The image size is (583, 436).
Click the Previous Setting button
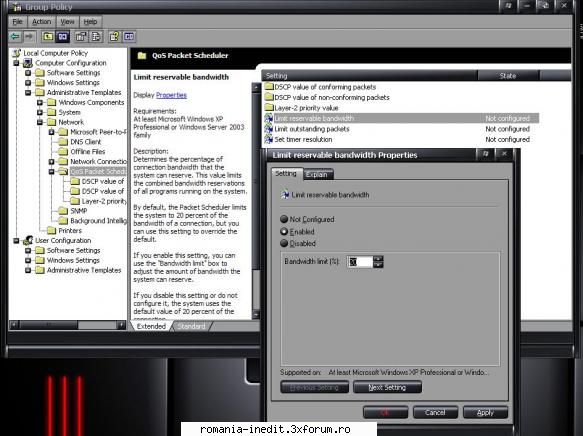(x=314, y=387)
